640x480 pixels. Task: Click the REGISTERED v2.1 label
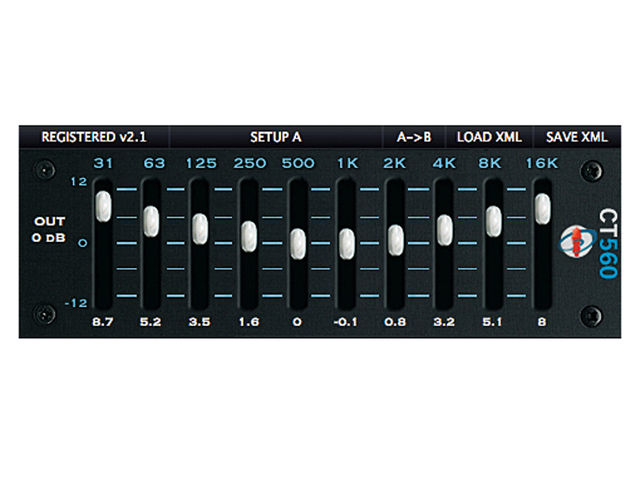pyautogui.click(x=94, y=137)
